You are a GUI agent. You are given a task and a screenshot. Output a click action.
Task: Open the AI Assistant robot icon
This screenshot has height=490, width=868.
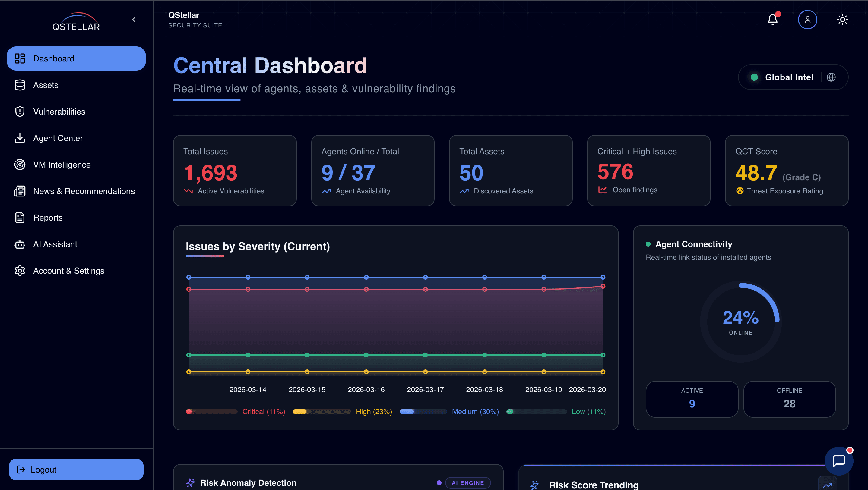(20, 244)
